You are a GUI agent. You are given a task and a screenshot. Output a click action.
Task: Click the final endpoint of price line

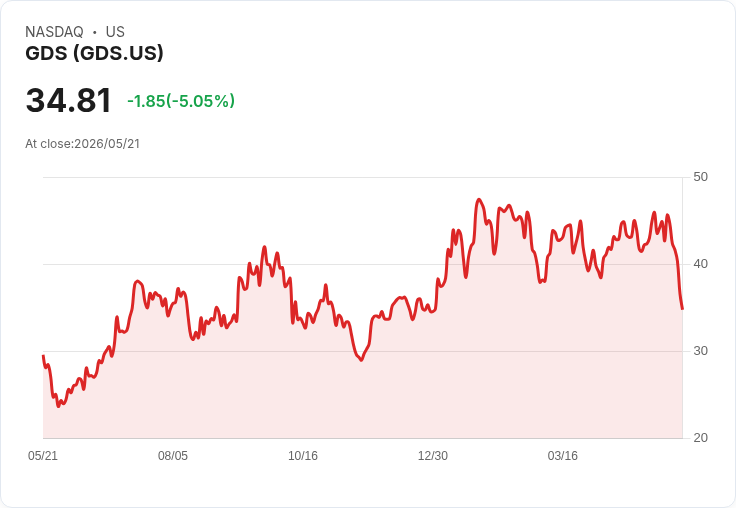(x=682, y=309)
